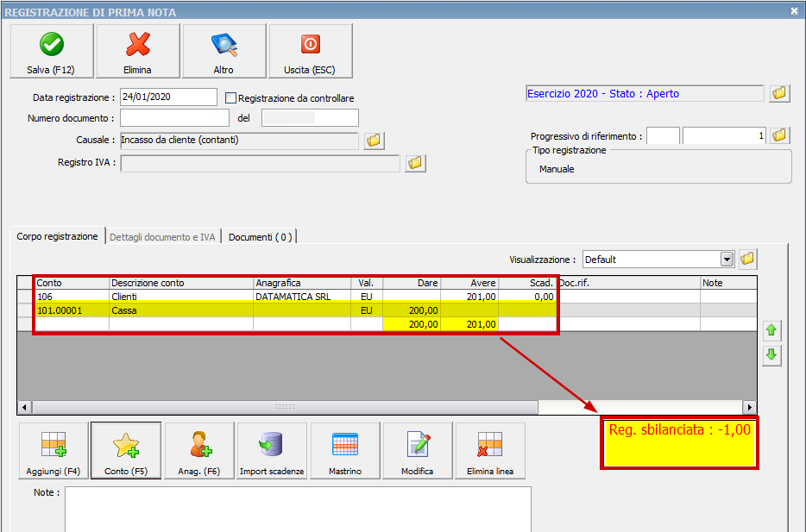Screen dimensions: 806x532
Task: Save the entry with Salva (F12)
Action: coord(52,51)
